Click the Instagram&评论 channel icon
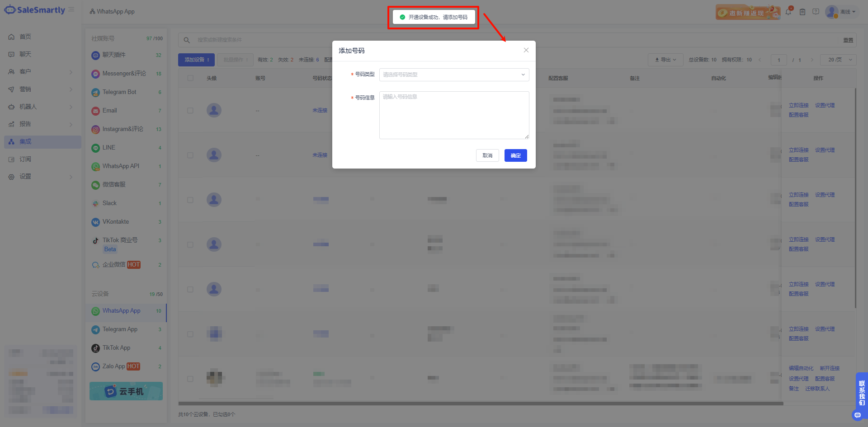The width and height of the screenshot is (868, 427). tap(95, 129)
